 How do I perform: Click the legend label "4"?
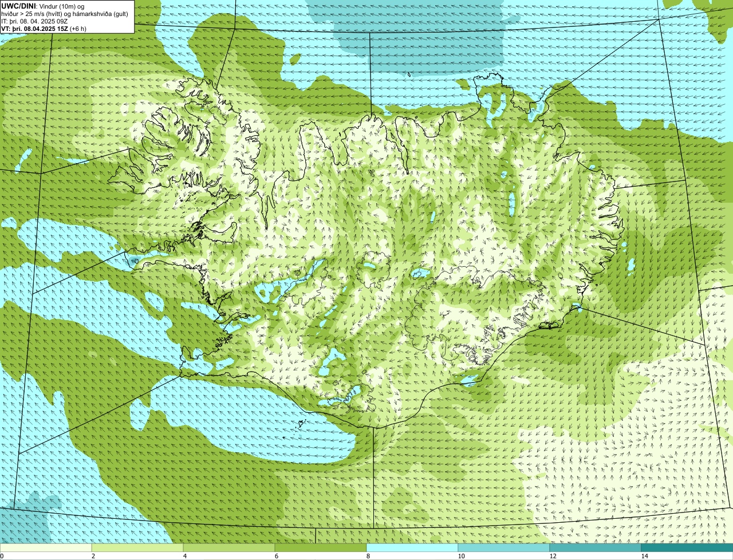184,556
